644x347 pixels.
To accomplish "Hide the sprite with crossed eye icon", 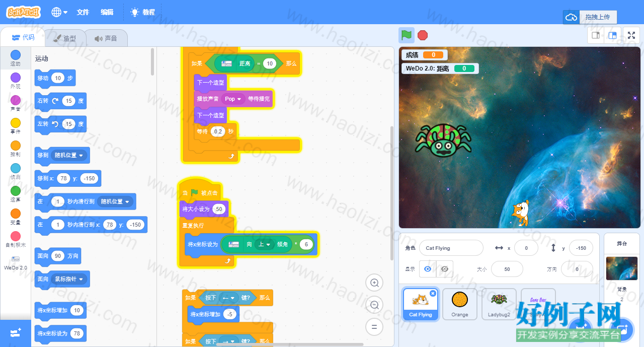I will pyautogui.click(x=445, y=269).
